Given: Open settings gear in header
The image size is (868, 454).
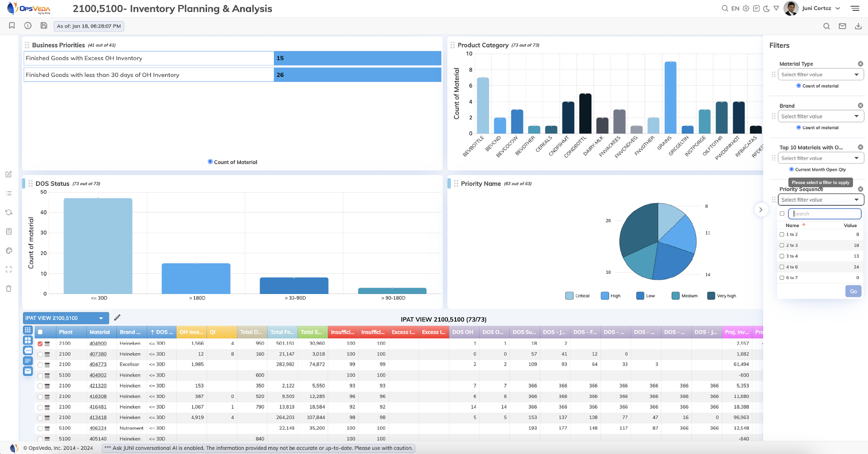Looking at the screenshot, I should (x=746, y=8).
